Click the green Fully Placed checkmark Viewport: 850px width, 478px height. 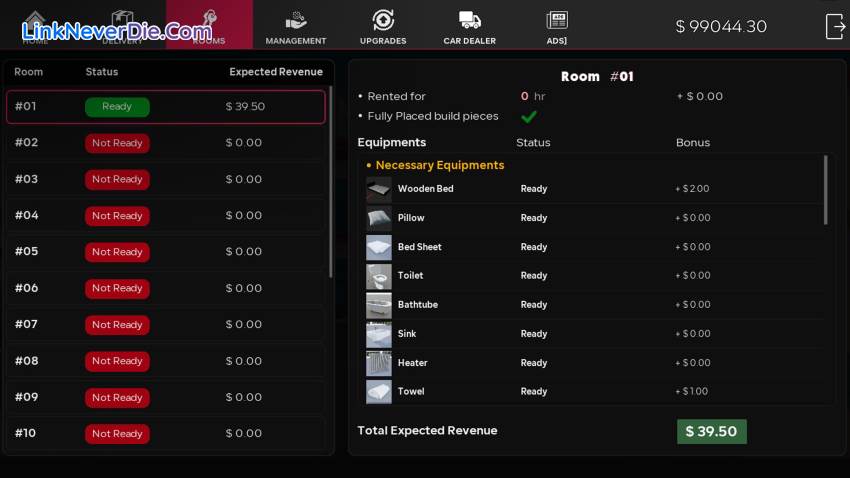529,116
